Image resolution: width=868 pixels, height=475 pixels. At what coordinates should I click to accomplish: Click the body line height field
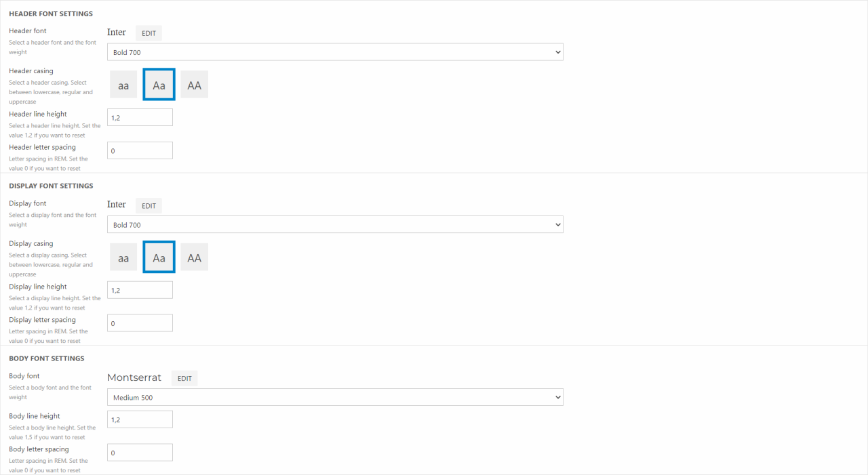tap(140, 420)
